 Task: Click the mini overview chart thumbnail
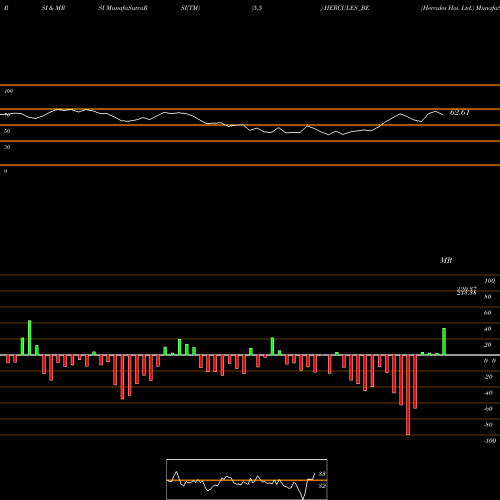(247, 479)
